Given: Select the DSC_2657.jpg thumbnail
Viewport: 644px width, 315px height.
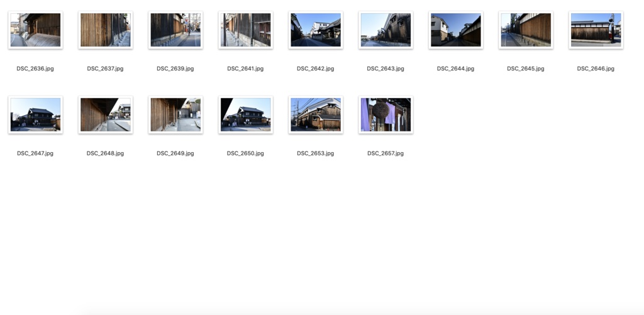Looking at the screenshot, I should tap(386, 114).
